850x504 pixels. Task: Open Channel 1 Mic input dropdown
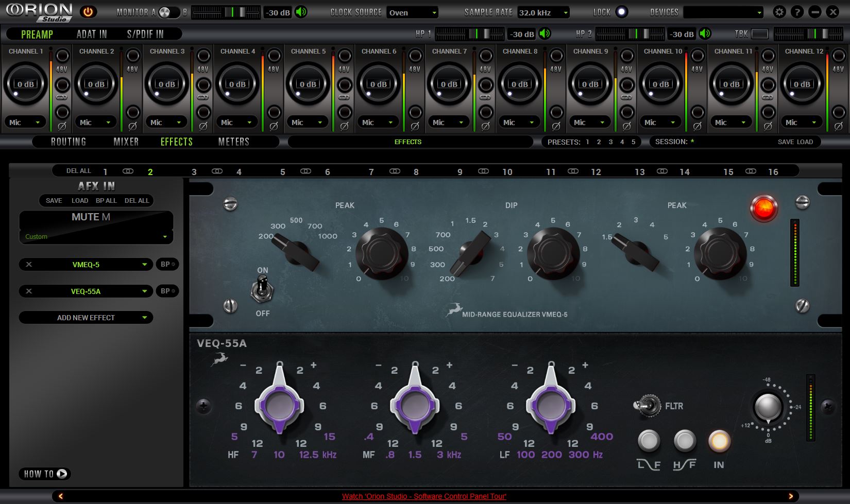pos(24,122)
